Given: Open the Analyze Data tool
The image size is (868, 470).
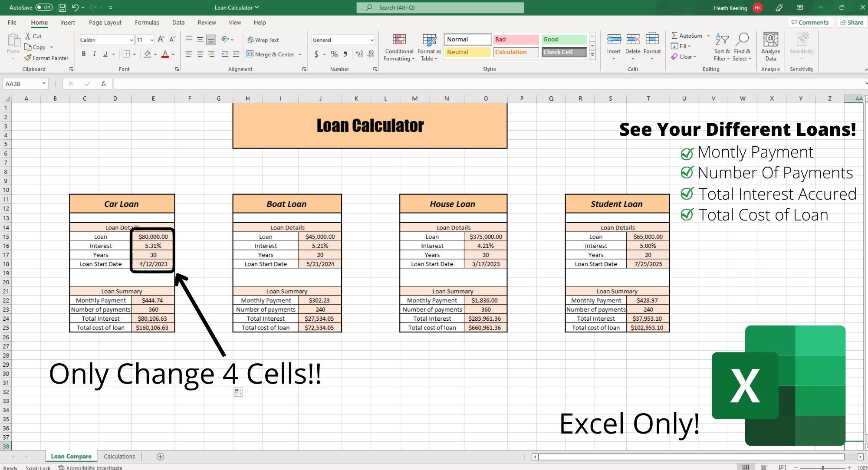Looking at the screenshot, I should (x=770, y=46).
